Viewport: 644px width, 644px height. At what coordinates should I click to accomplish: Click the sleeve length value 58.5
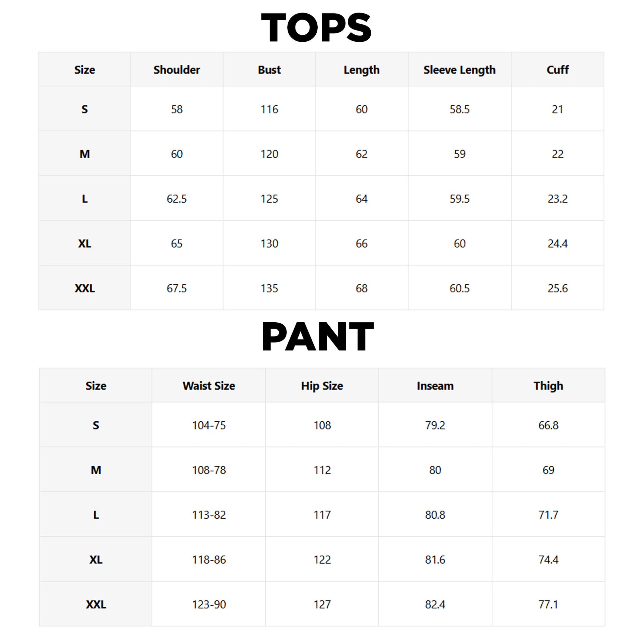click(460, 109)
